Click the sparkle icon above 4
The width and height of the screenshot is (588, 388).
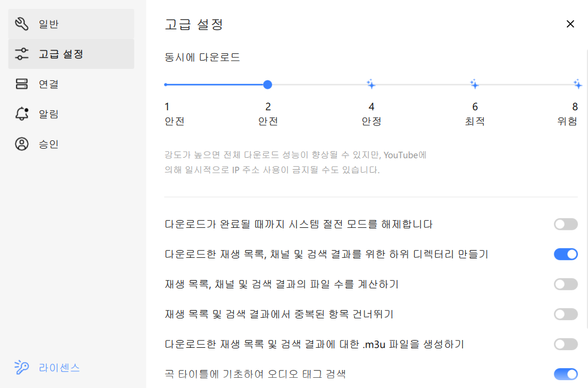click(x=371, y=84)
